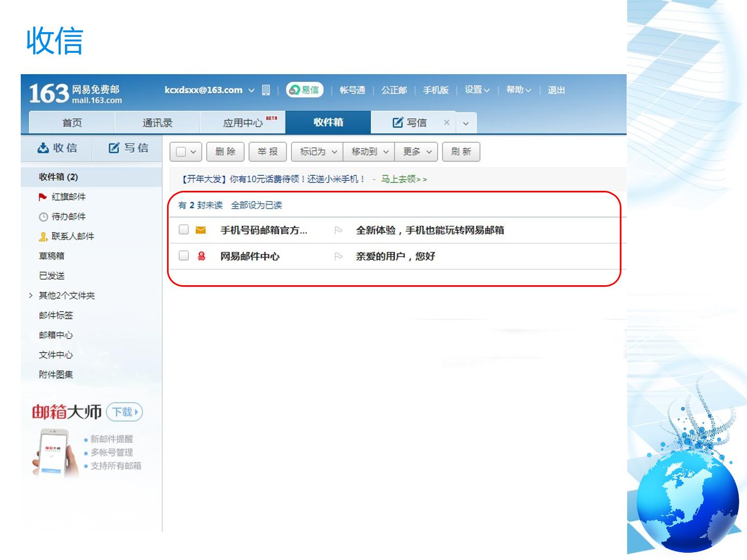Image resolution: width=747 pixels, height=560 pixels.
Task: Click the clock icon for 待办邮件
Action: tap(43, 217)
